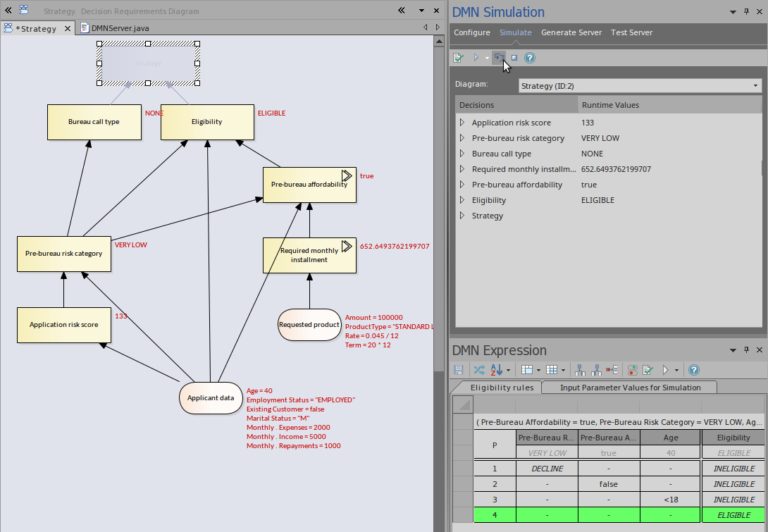Click the Generate Server menu item
The width and height of the screenshot is (768, 532).
[571, 32]
